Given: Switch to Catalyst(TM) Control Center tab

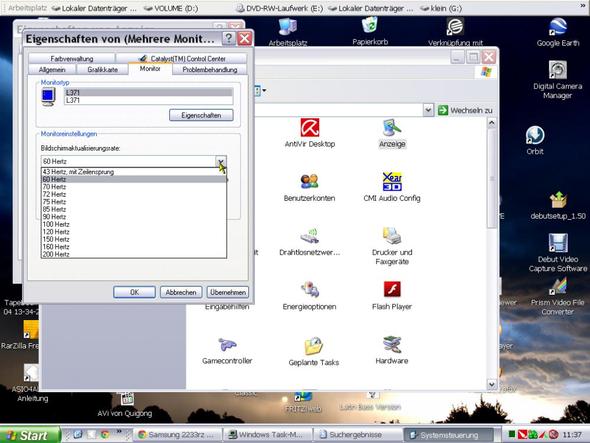Looking at the screenshot, I should coord(182,58).
